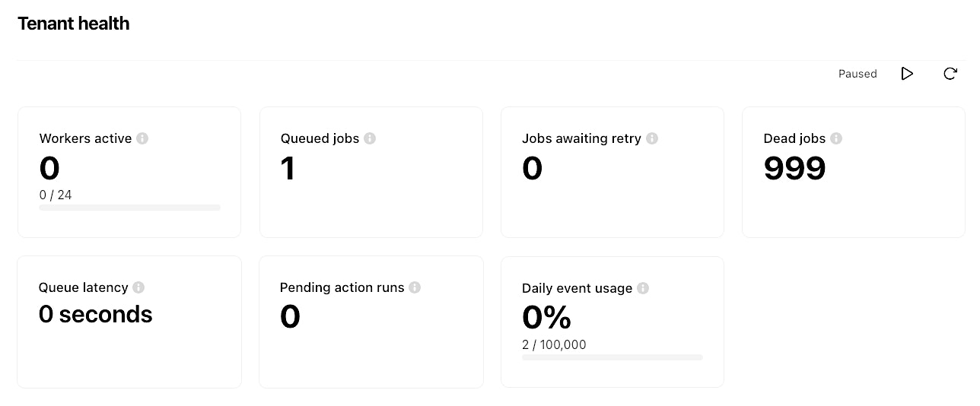Click the Daily event usage progress bar

click(612, 357)
